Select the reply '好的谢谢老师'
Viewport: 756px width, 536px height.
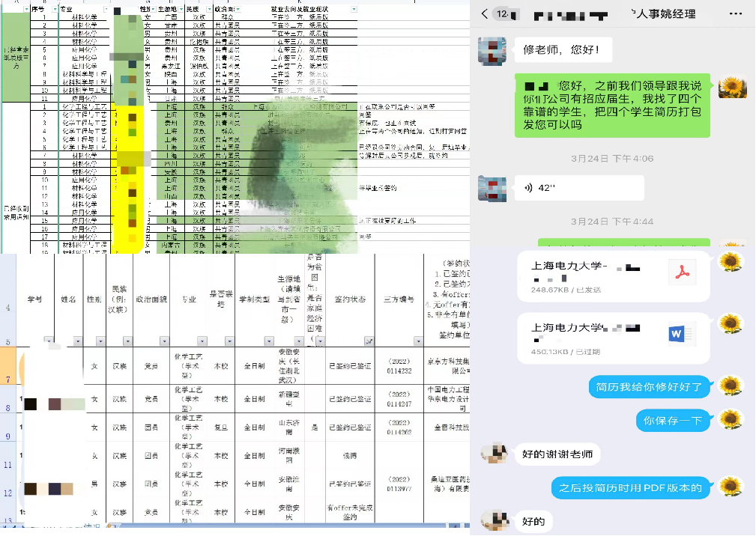557,454
